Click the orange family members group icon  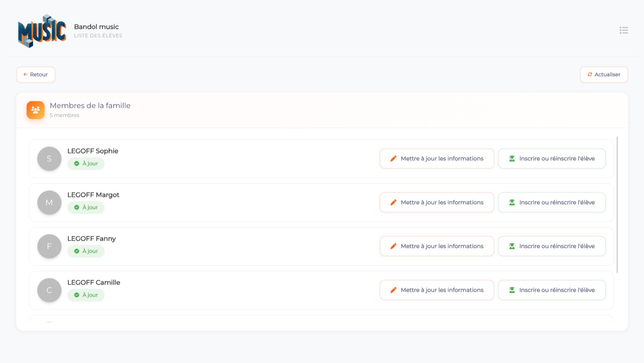pos(35,110)
